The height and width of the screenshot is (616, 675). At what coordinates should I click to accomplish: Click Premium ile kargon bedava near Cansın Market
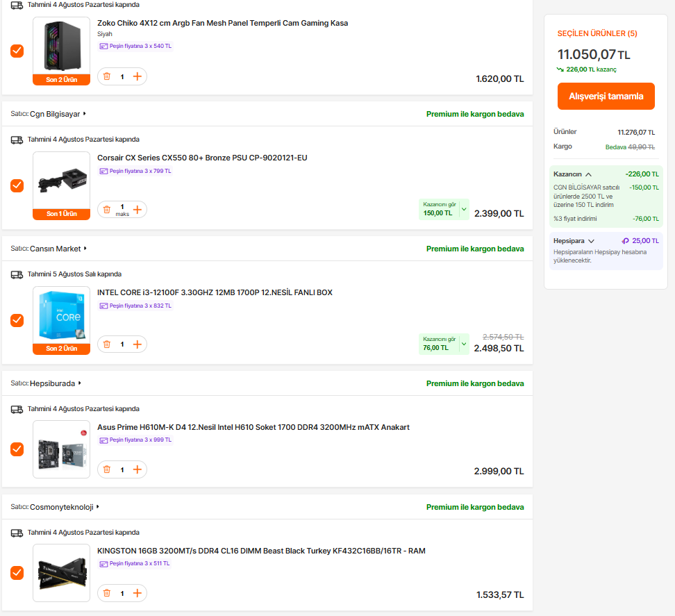click(475, 249)
